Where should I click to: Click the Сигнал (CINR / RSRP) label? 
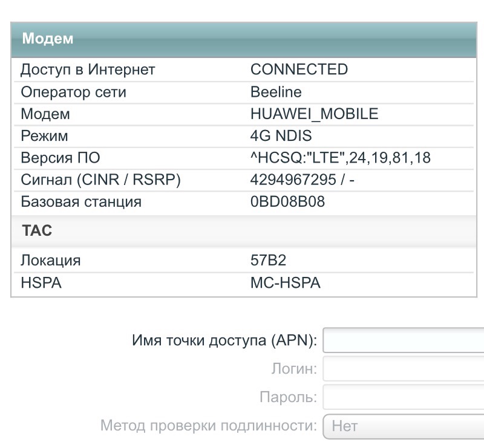(100, 180)
